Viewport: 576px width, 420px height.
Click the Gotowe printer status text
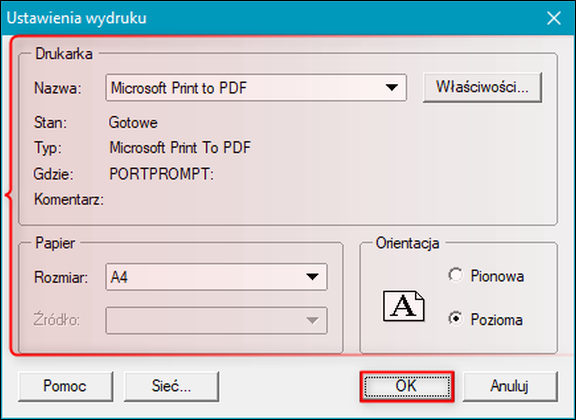[x=133, y=123]
